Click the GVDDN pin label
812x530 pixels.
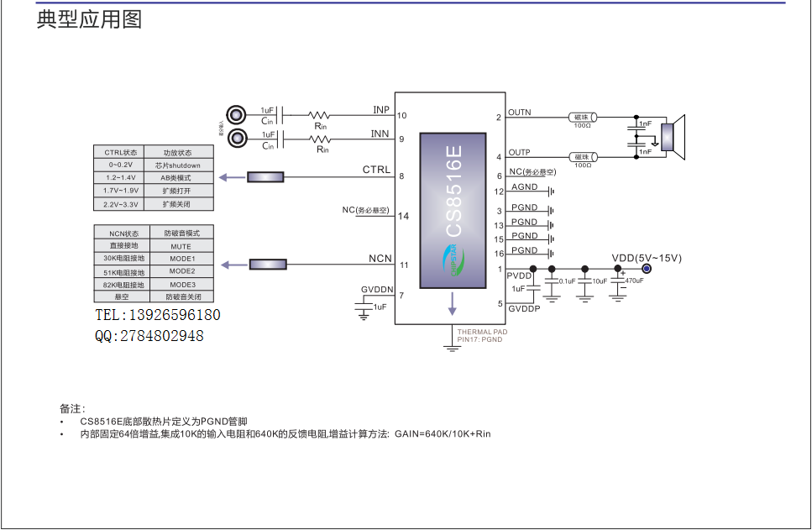pyautogui.click(x=377, y=290)
